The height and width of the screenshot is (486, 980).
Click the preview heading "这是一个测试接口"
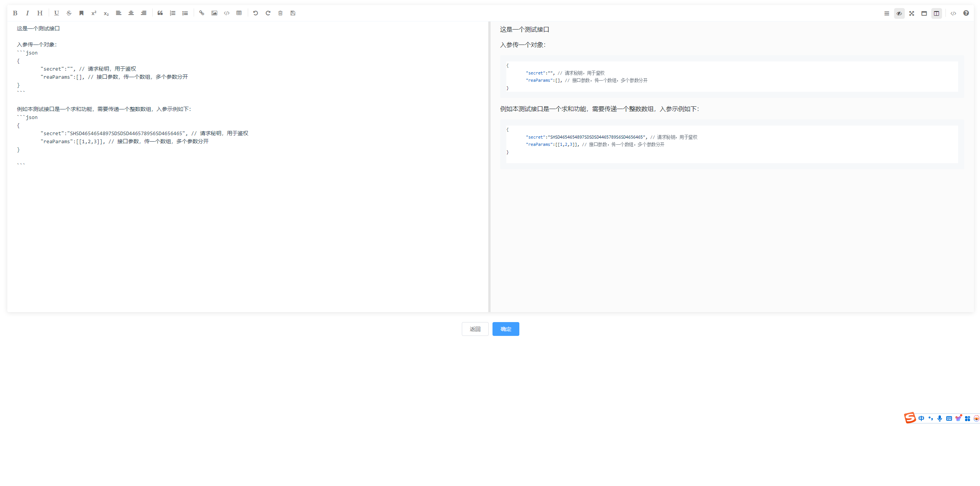tap(524, 30)
